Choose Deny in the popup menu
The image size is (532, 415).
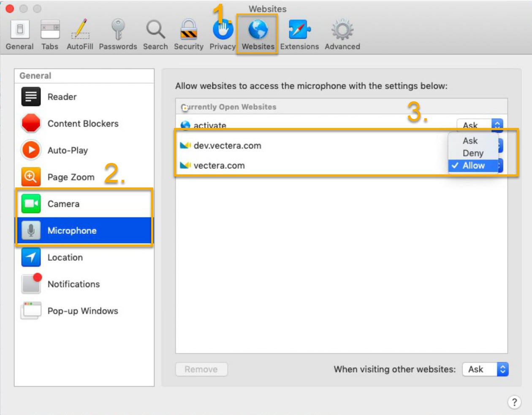[x=473, y=153]
